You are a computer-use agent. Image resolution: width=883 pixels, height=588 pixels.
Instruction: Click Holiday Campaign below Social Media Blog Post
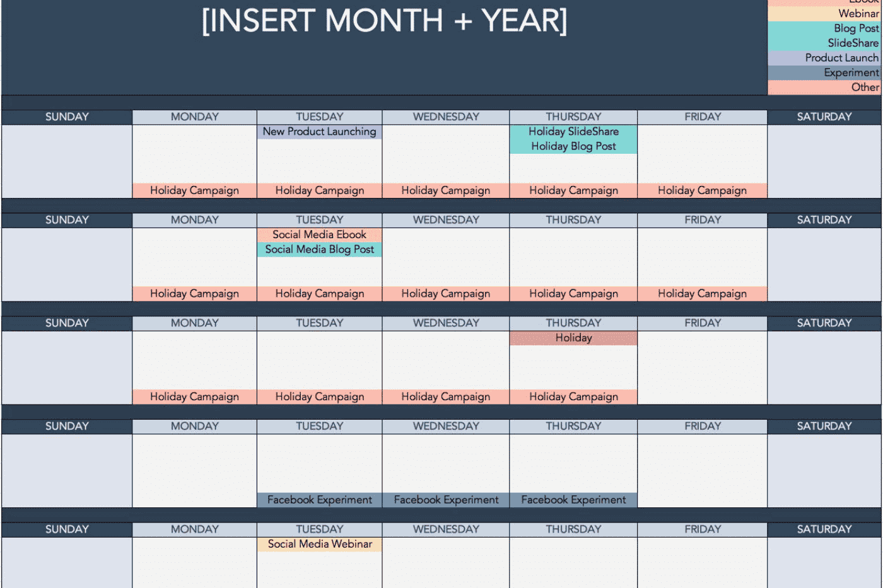(319, 294)
